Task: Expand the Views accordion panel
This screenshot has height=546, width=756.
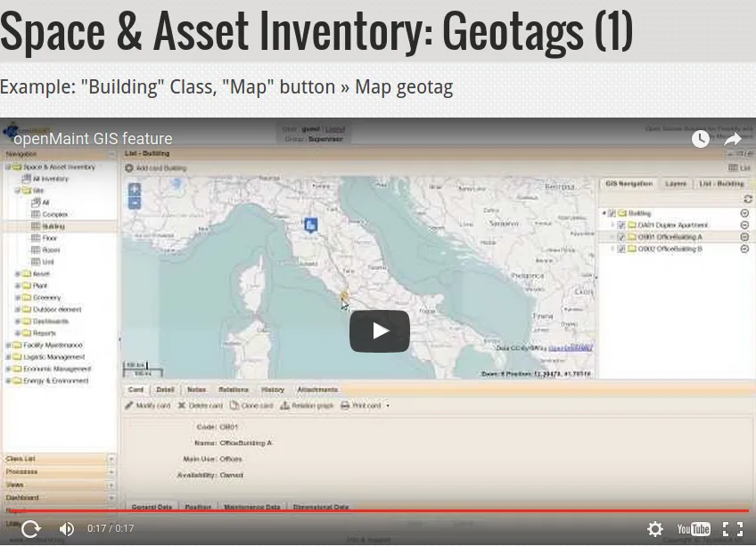Action: (x=60, y=485)
